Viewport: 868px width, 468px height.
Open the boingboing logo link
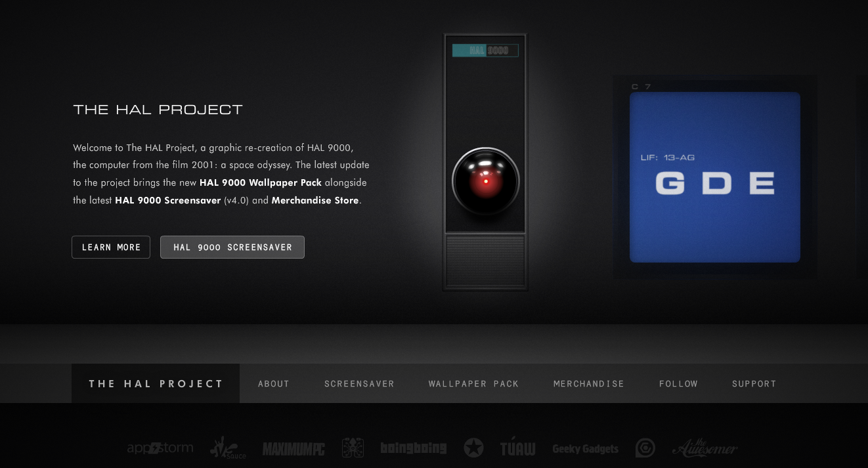pyautogui.click(x=413, y=448)
